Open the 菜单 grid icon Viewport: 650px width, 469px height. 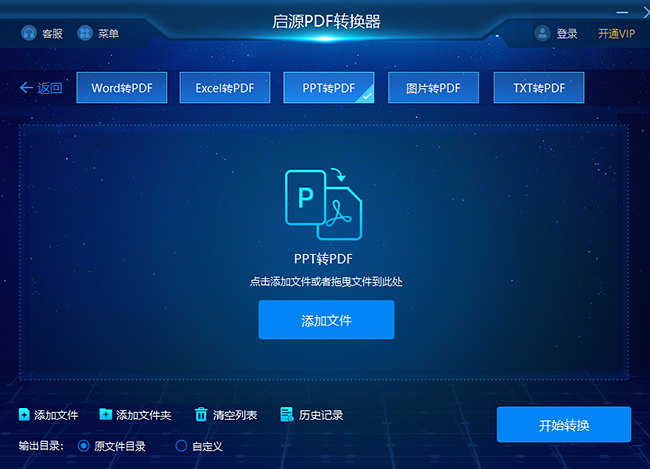(85, 33)
